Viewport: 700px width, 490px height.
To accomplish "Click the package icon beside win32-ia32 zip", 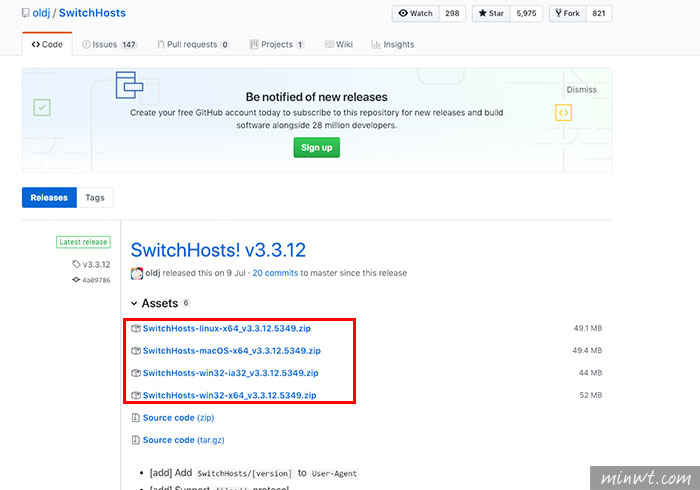I will [136, 373].
